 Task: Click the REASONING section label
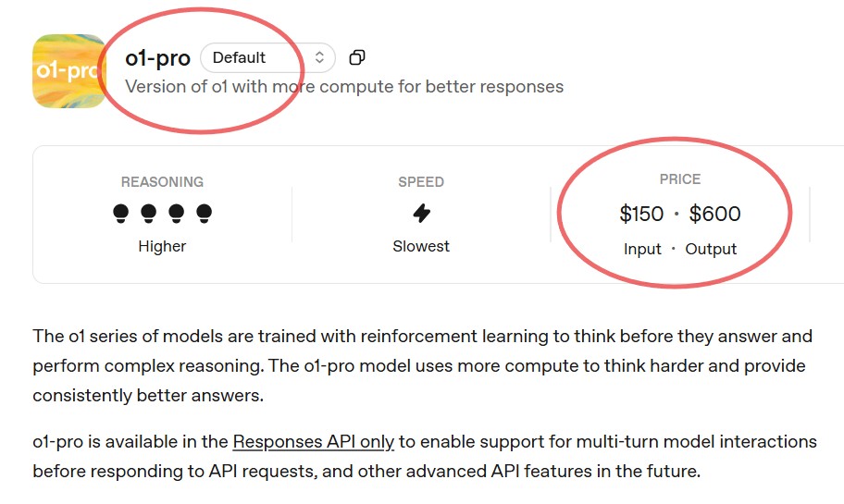coord(162,182)
